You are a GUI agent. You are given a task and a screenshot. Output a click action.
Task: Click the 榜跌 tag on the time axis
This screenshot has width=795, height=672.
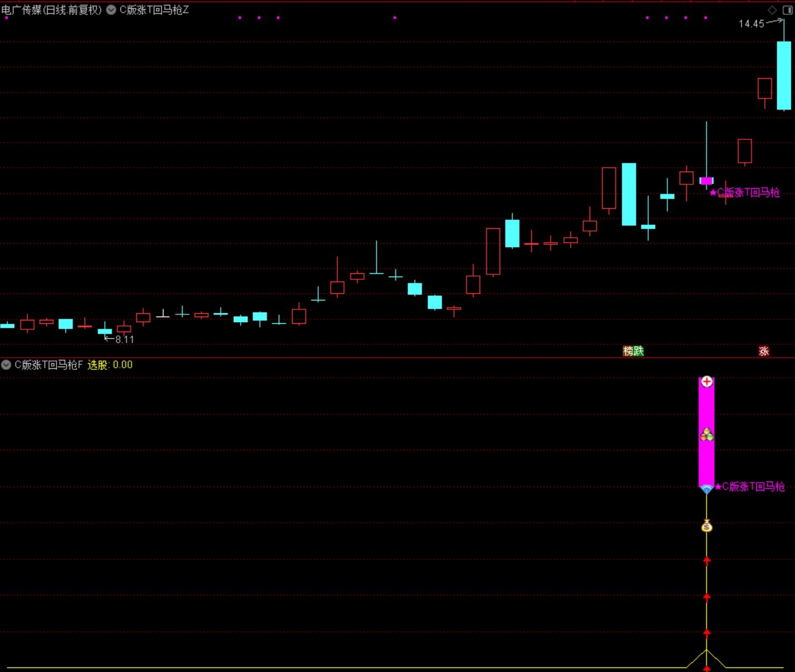point(633,351)
